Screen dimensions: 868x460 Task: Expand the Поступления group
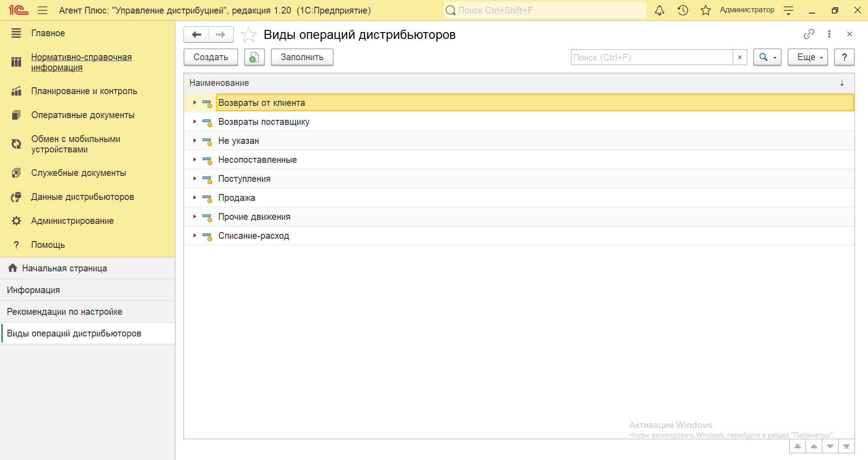pos(194,179)
